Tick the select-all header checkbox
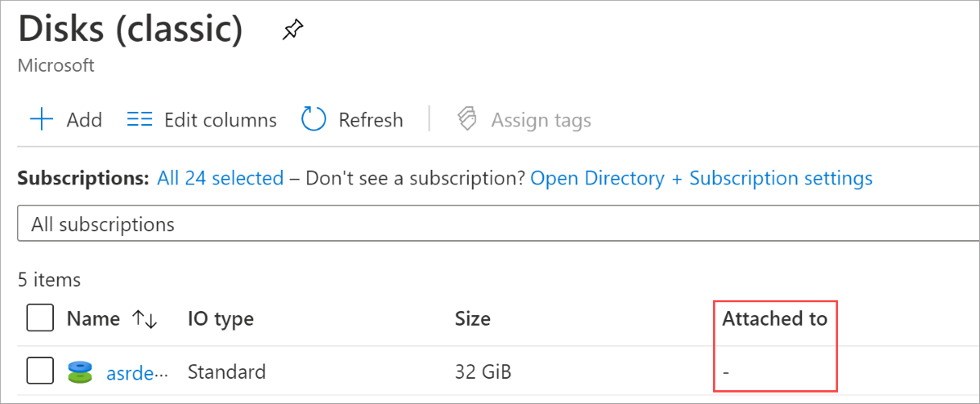Viewport: 980px width, 404px height. point(40,318)
